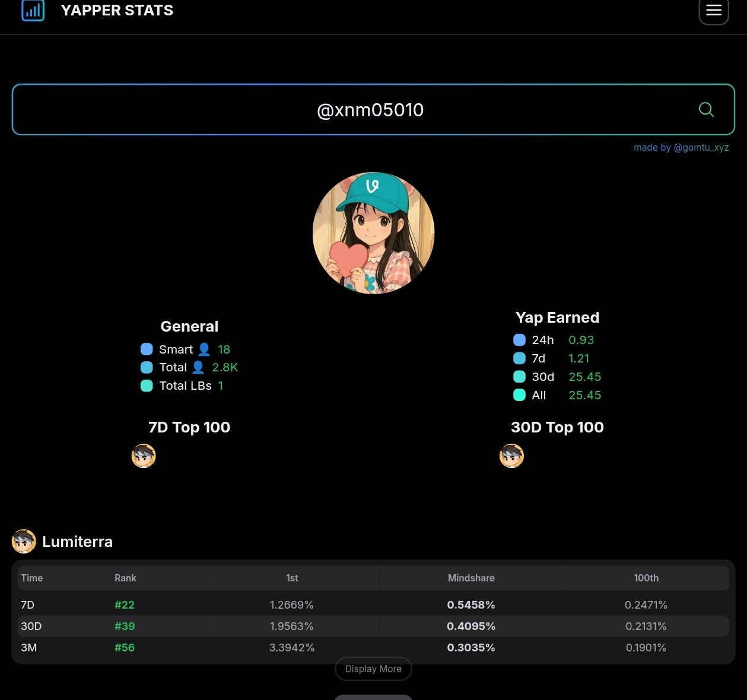Click the person icon next to Smart
Viewport: 747px width, 700px height.
click(x=204, y=349)
